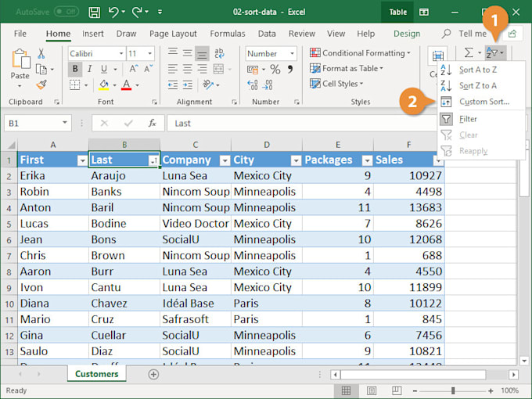Add new sheet with plus button
The height and width of the screenshot is (399, 532).
[153, 374]
